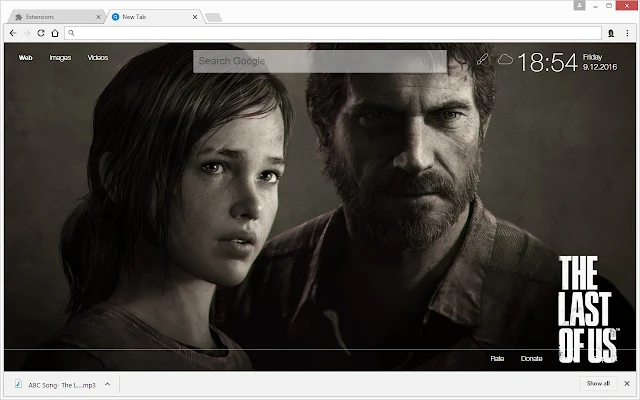Click the address bar field
The width and height of the screenshot is (640, 400).
pos(333,33)
